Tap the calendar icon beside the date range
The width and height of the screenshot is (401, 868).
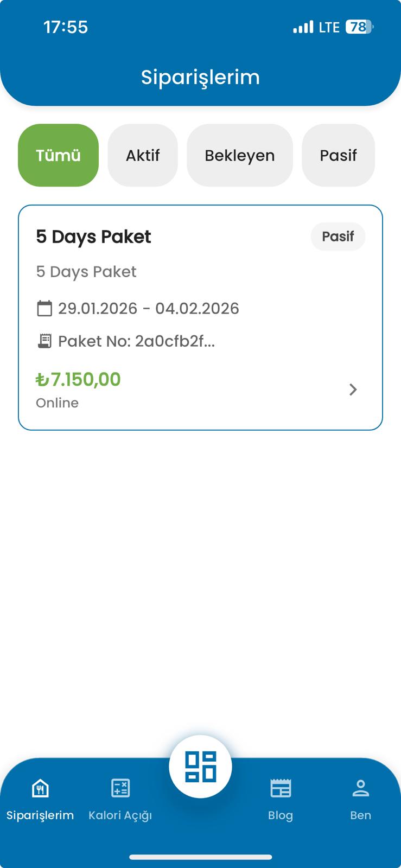(x=44, y=308)
